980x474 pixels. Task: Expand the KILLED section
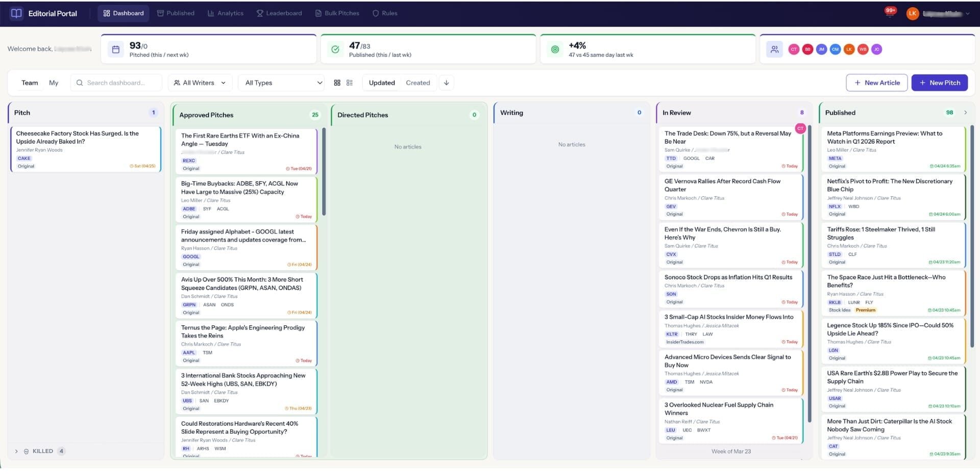click(16, 451)
